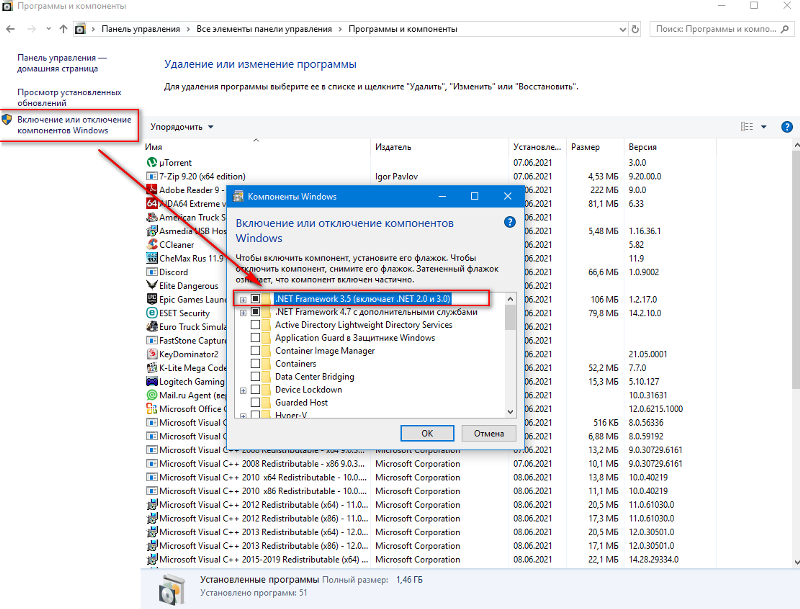
Task: Click the Discord program icon
Action: click(x=152, y=272)
